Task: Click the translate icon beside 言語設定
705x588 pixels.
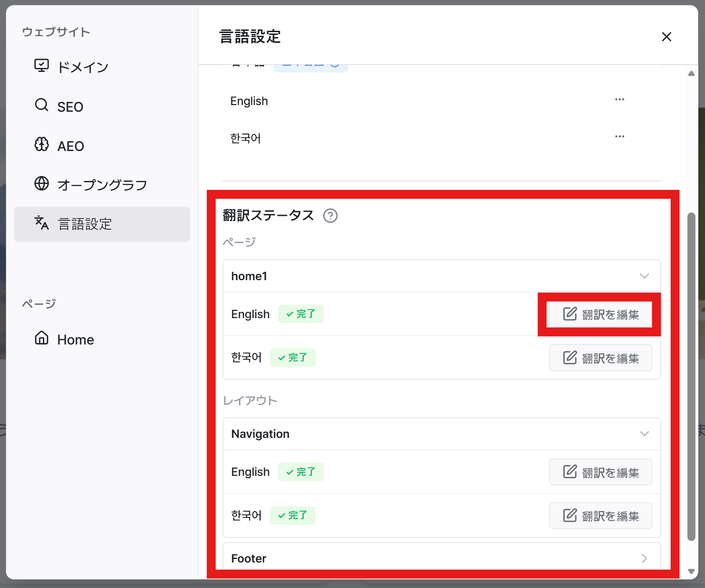Action: [x=42, y=223]
